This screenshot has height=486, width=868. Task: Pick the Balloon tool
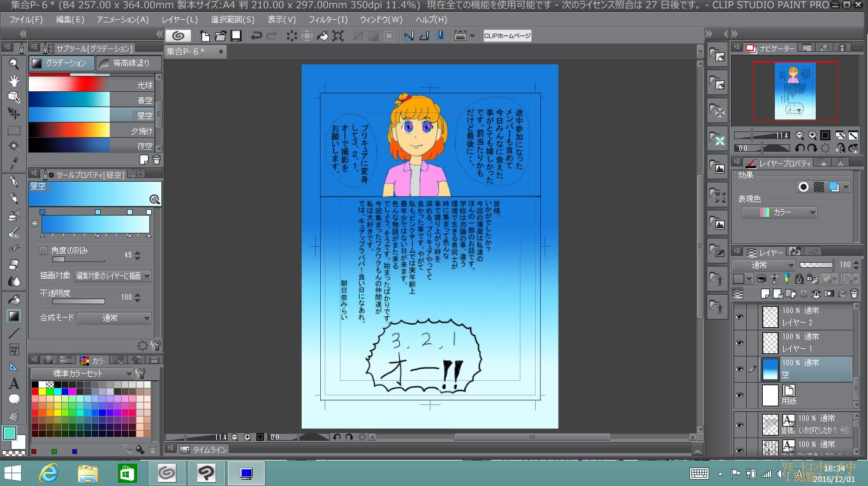(x=13, y=400)
